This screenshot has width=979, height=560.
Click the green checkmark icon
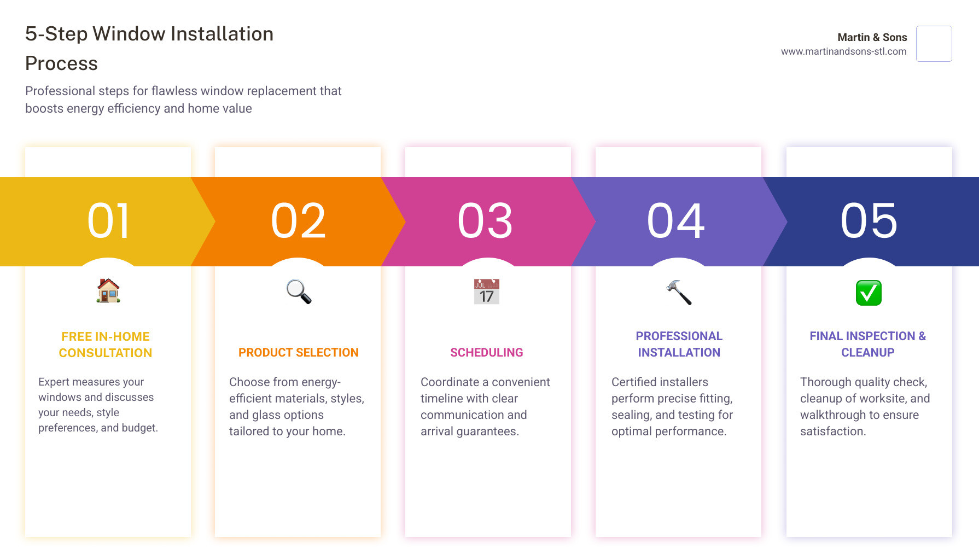pos(869,293)
